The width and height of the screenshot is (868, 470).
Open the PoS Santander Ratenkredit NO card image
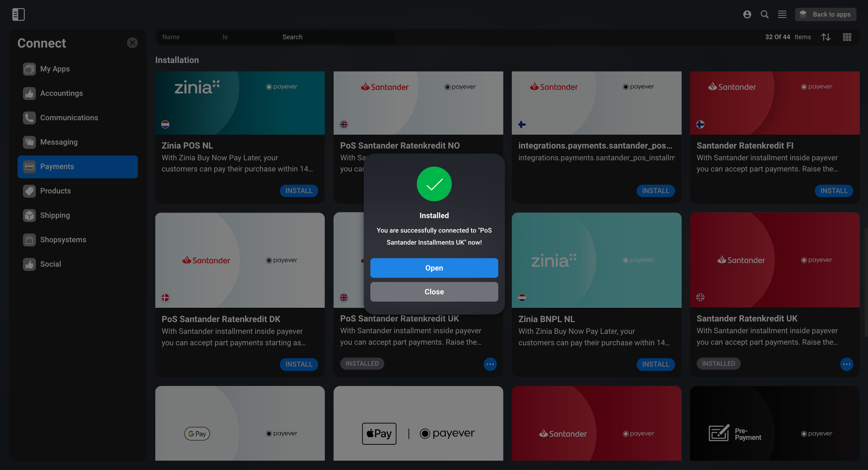pos(418,103)
